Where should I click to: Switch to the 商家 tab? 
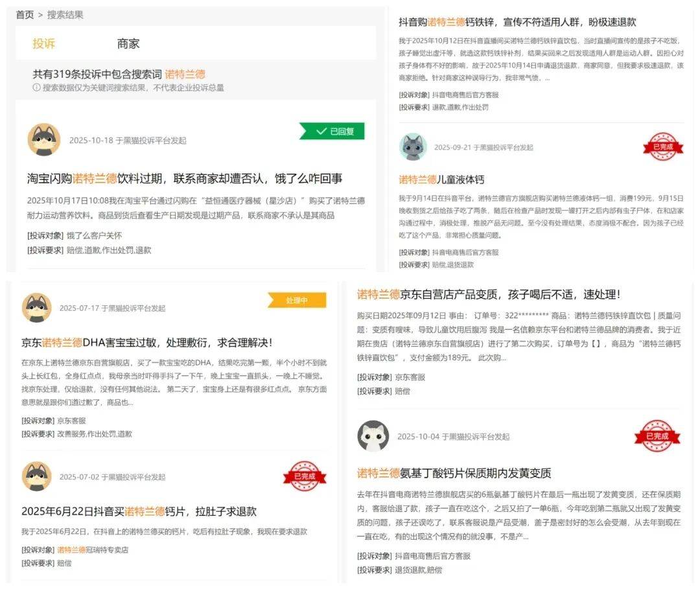tap(128, 43)
